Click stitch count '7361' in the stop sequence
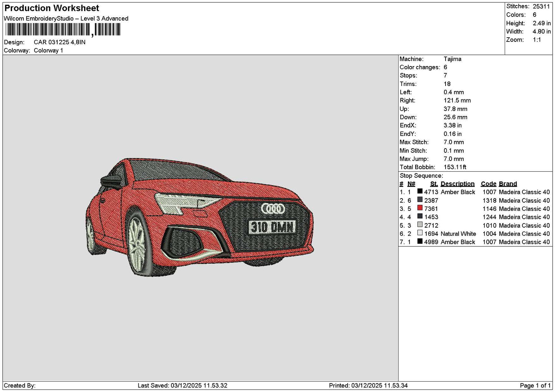Screen dimensions: 555x392 (431, 209)
